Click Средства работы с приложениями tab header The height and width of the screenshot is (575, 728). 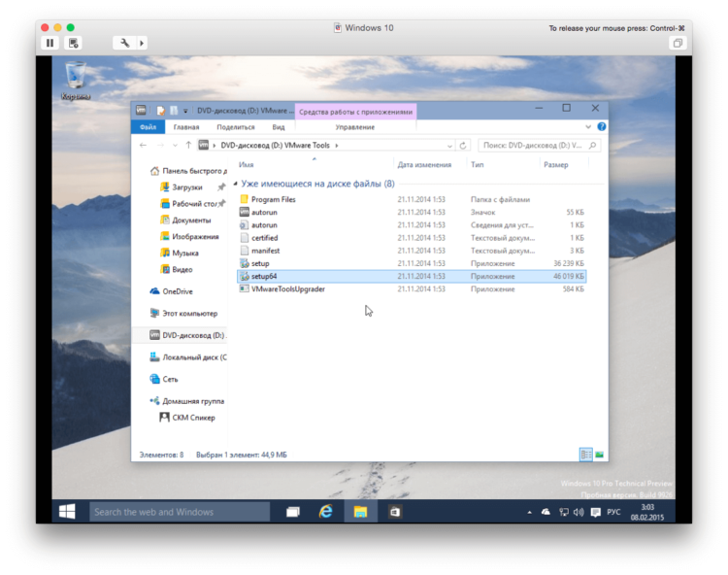click(x=355, y=112)
